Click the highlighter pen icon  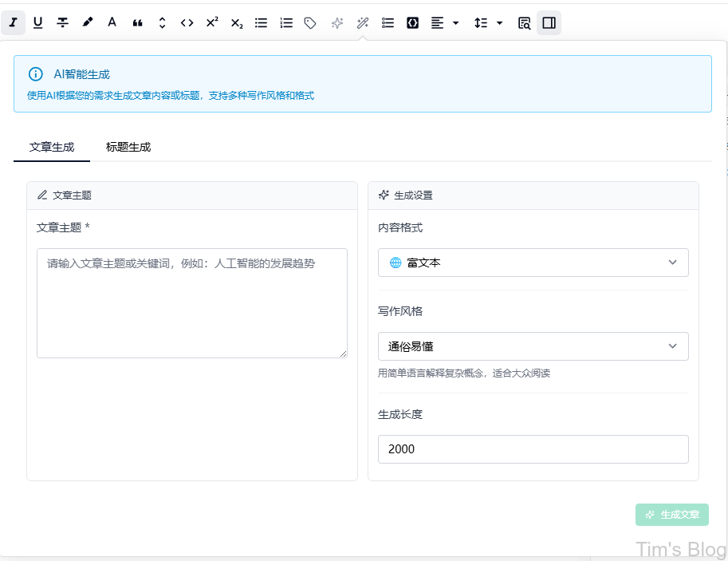(87, 22)
